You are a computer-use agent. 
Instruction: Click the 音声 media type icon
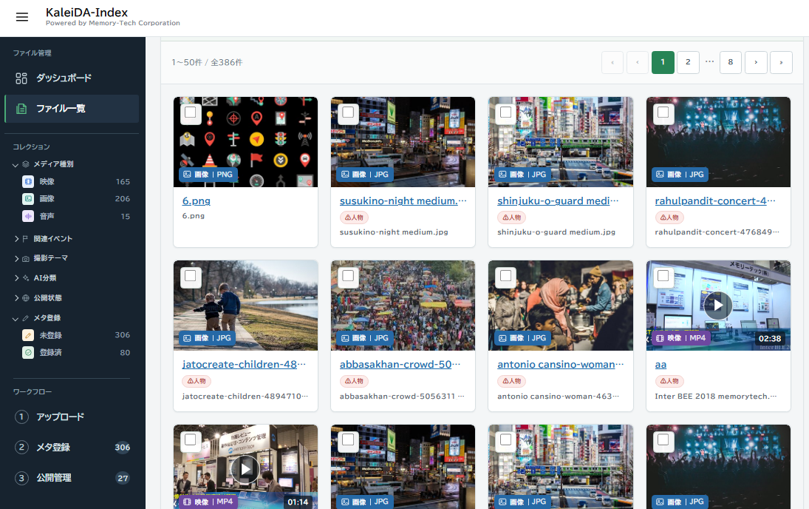(x=28, y=216)
